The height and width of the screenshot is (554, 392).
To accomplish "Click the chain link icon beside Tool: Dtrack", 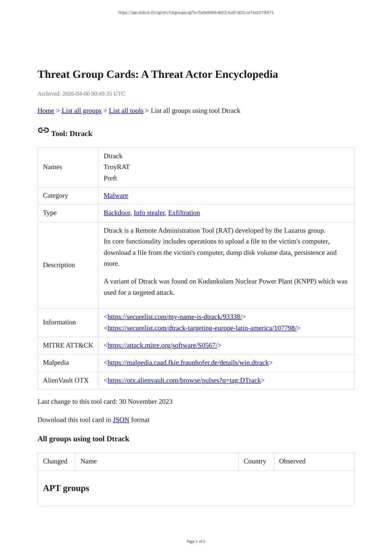I will pyautogui.click(x=43, y=130).
